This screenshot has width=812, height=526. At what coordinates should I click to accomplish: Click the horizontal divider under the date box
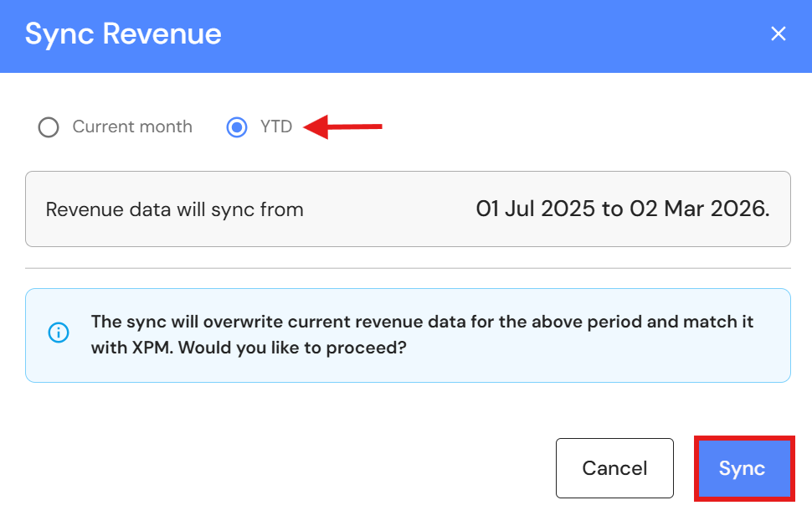point(408,268)
